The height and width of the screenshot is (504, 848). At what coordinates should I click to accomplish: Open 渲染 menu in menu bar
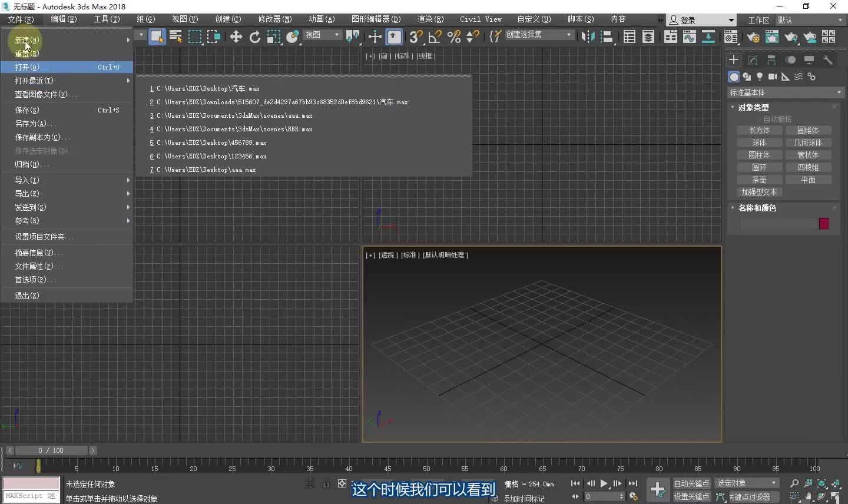click(x=430, y=19)
